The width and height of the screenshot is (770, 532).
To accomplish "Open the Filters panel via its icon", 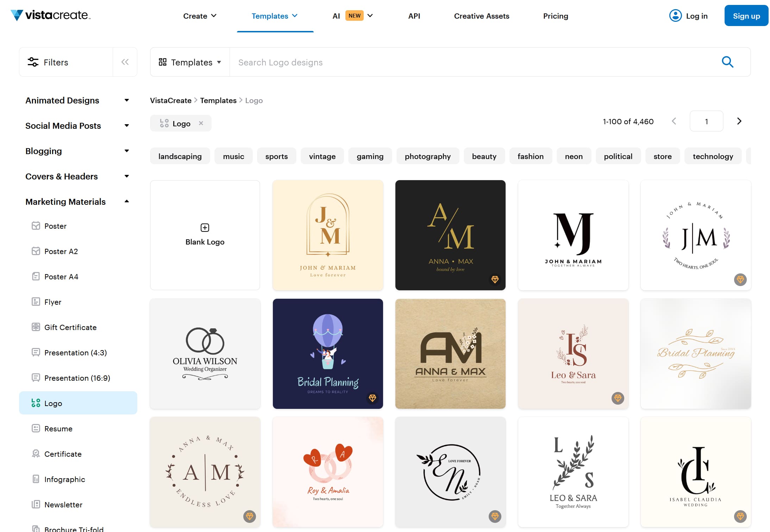I will coord(33,62).
